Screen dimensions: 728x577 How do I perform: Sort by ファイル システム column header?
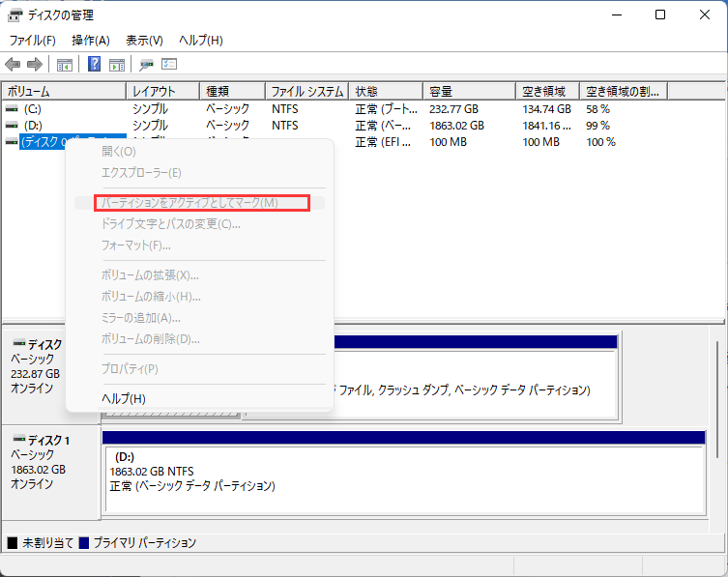pyautogui.click(x=306, y=91)
